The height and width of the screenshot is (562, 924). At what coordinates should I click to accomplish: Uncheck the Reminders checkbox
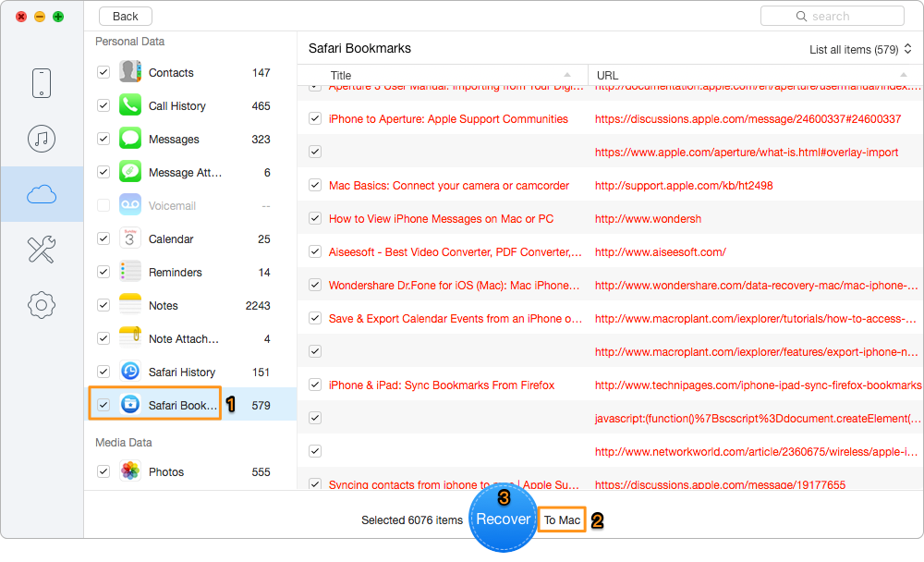click(x=103, y=272)
